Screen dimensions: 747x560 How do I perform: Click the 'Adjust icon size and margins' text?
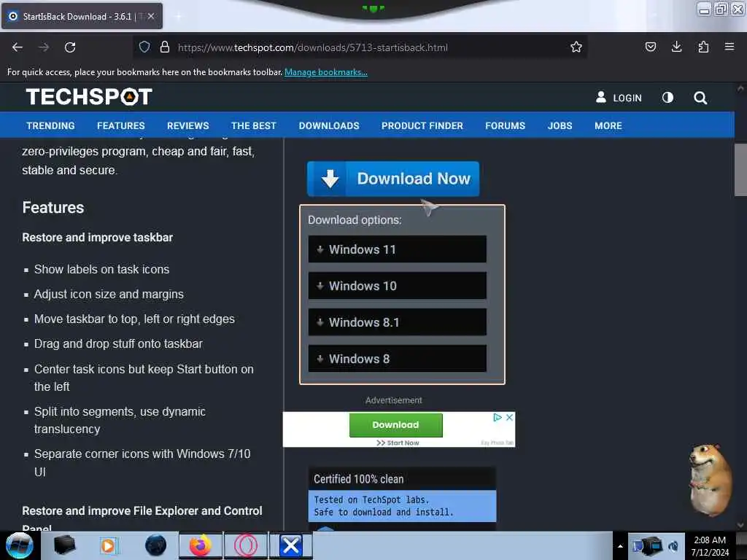109,295
